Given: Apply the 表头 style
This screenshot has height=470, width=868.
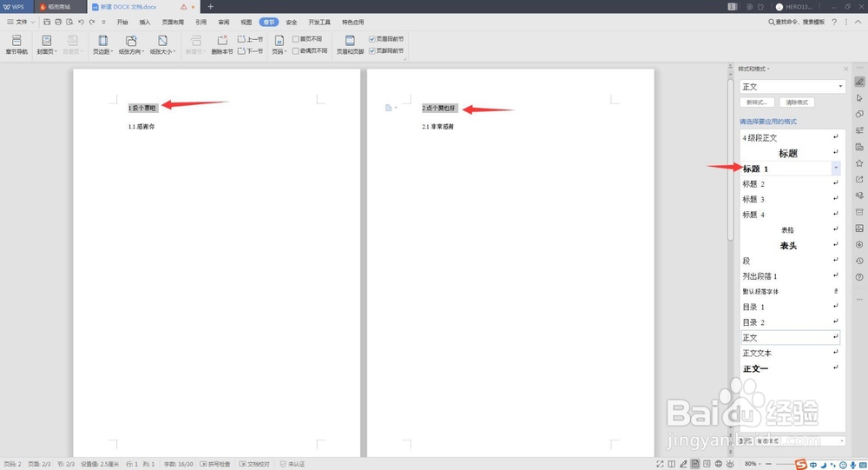Looking at the screenshot, I should (790, 246).
